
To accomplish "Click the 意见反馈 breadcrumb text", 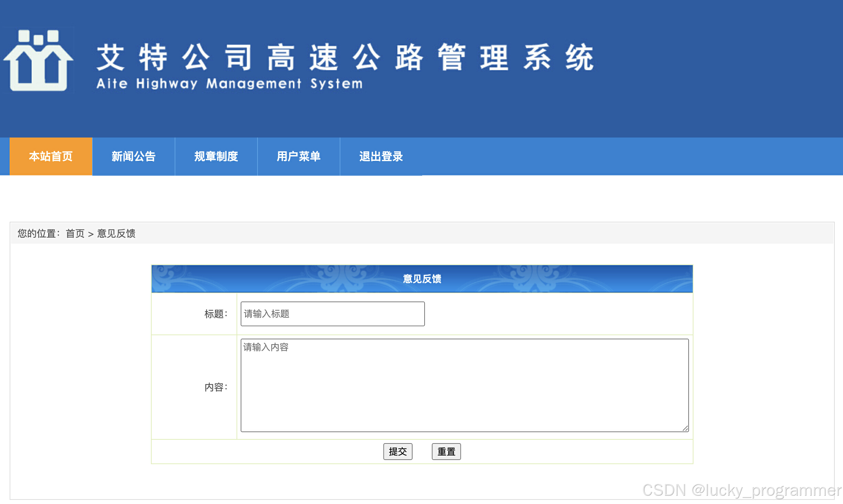I will point(116,234).
